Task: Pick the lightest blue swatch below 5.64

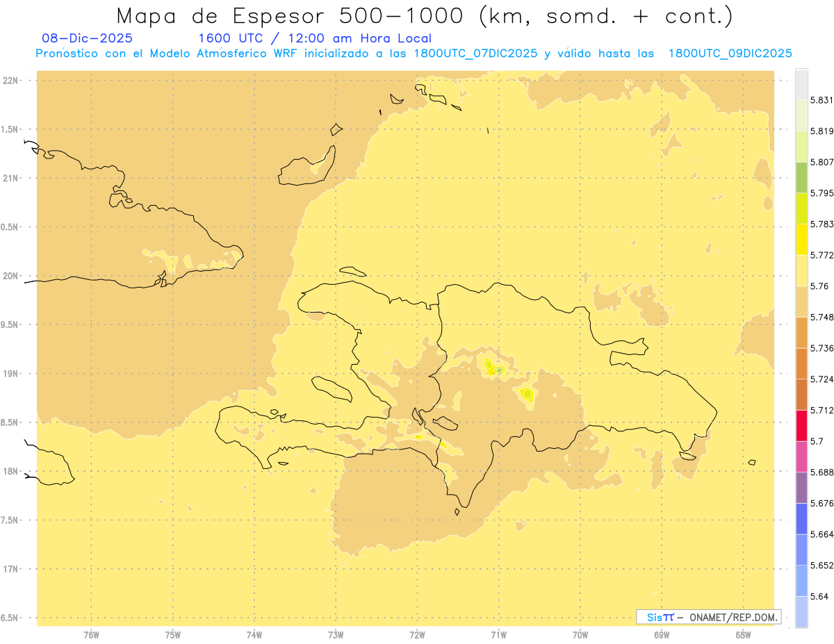Action: coord(801,612)
